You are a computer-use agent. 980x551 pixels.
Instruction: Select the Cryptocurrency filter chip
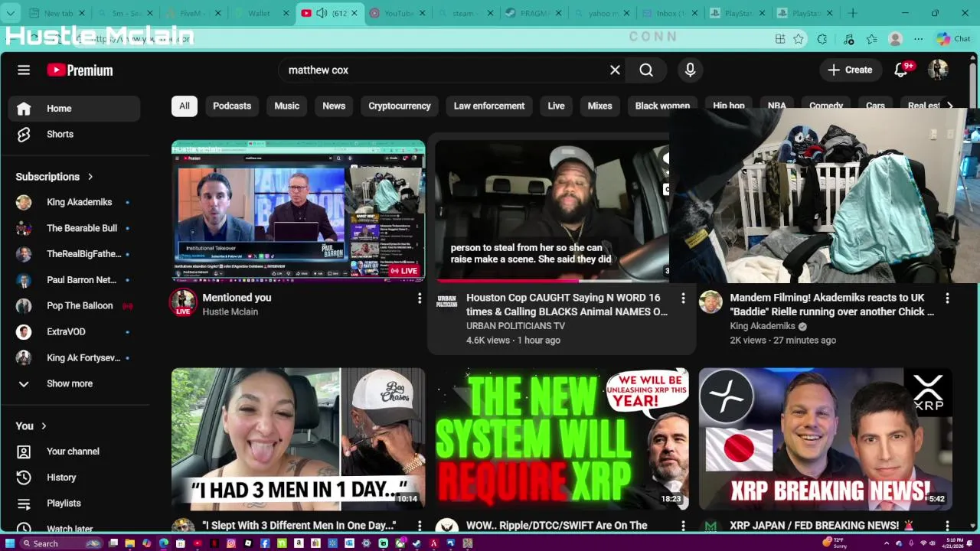click(400, 106)
